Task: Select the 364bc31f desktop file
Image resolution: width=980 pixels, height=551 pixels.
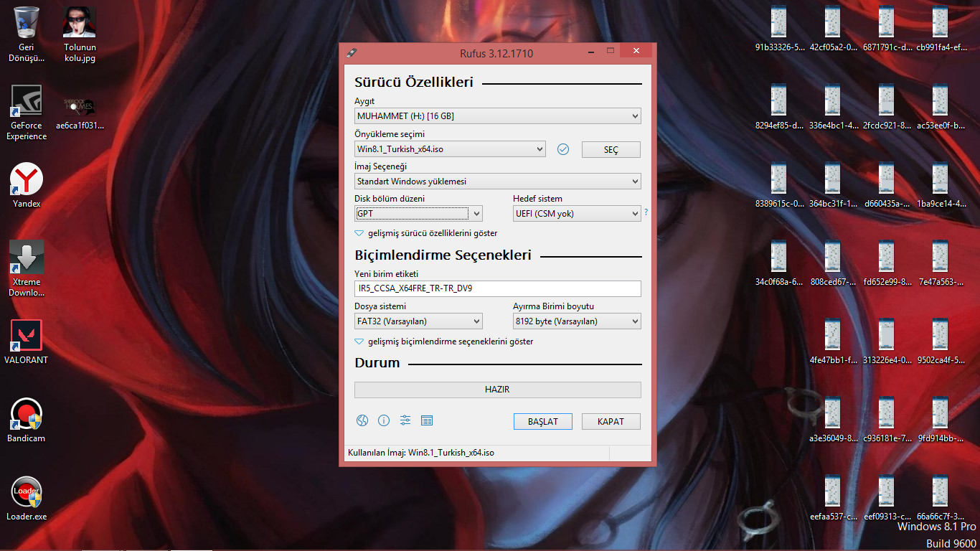Action: coord(833,186)
